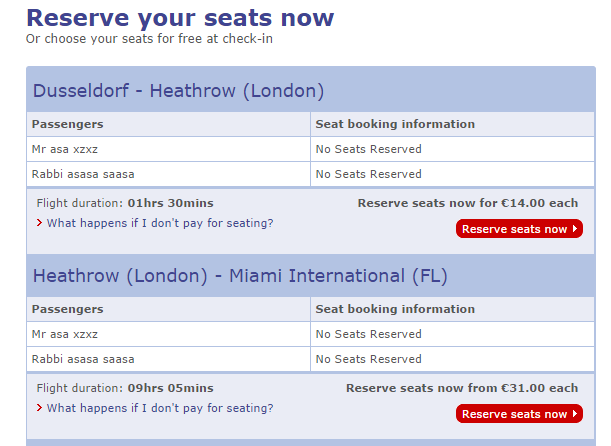The height and width of the screenshot is (446, 611).
Task: Click Rabbi asasa saasa in Dusseldorf flight table
Action: 83,174
